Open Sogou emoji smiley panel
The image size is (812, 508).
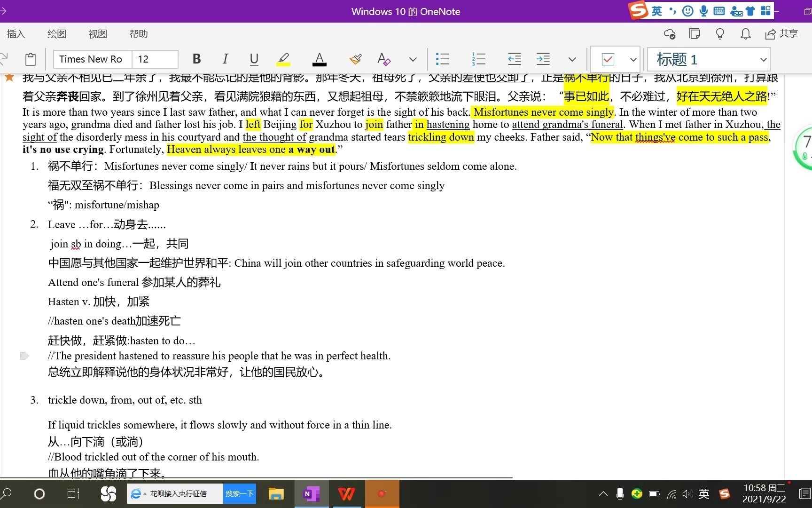(688, 11)
